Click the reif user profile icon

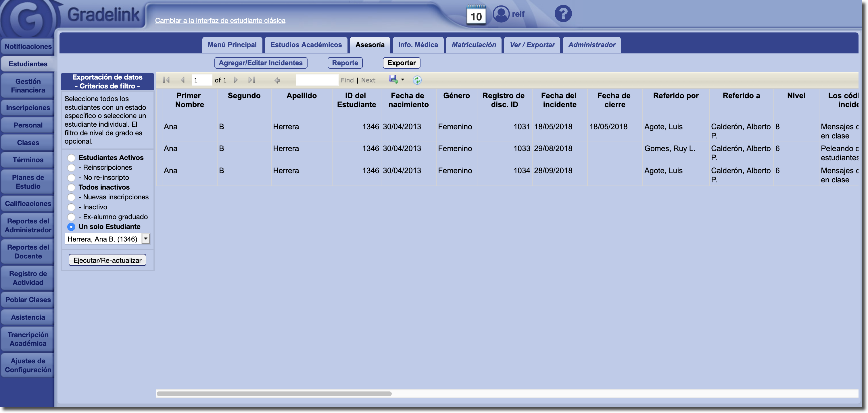[x=501, y=14]
